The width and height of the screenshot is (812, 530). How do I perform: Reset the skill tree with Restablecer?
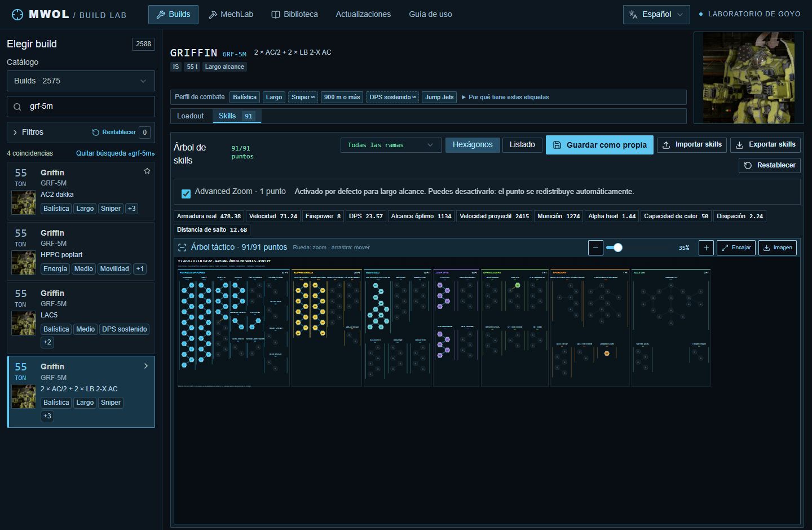(x=769, y=165)
